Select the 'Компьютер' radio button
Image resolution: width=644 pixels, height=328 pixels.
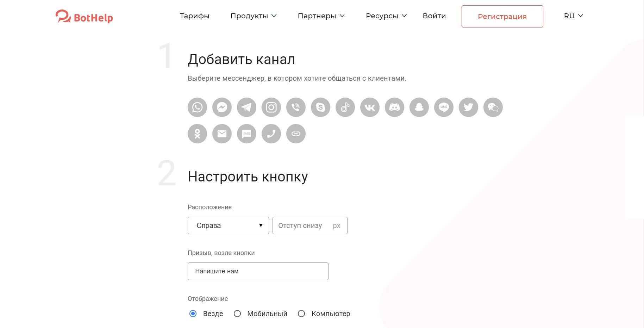click(x=301, y=314)
